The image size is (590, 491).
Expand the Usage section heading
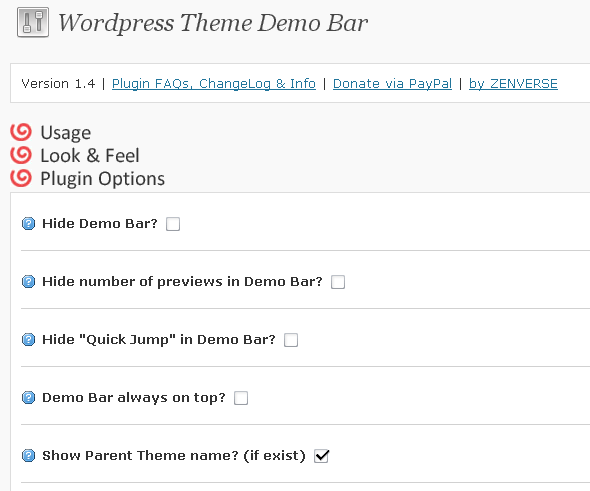click(65, 133)
